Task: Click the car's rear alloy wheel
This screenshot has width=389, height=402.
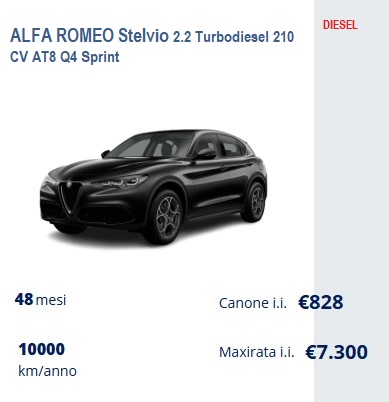Action: pyautogui.click(x=257, y=203)
